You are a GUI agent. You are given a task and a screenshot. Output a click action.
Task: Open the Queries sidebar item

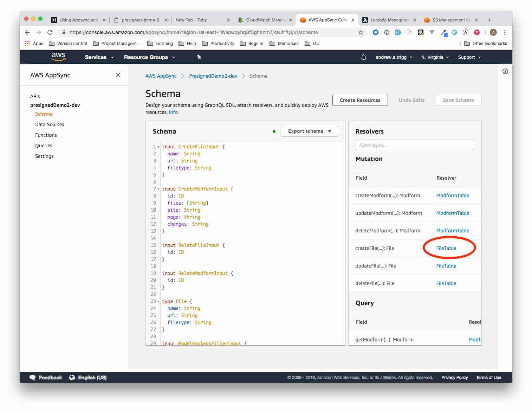[x=44, y=146]
